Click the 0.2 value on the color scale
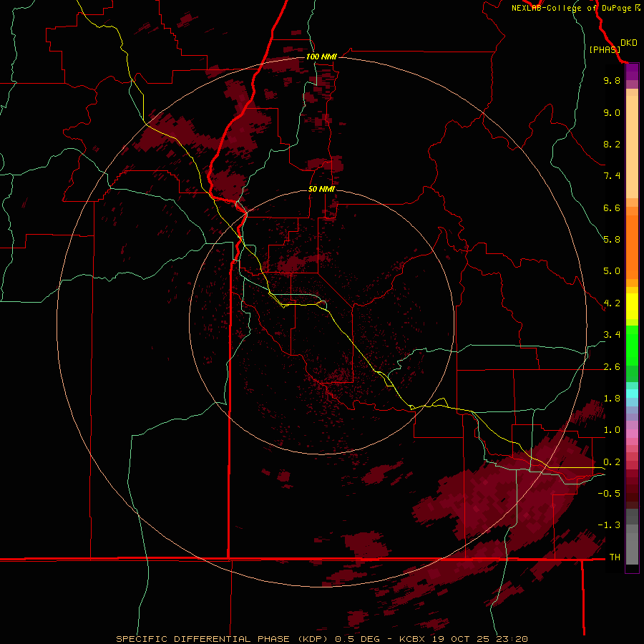644x644 pixels. pos(612,462)
